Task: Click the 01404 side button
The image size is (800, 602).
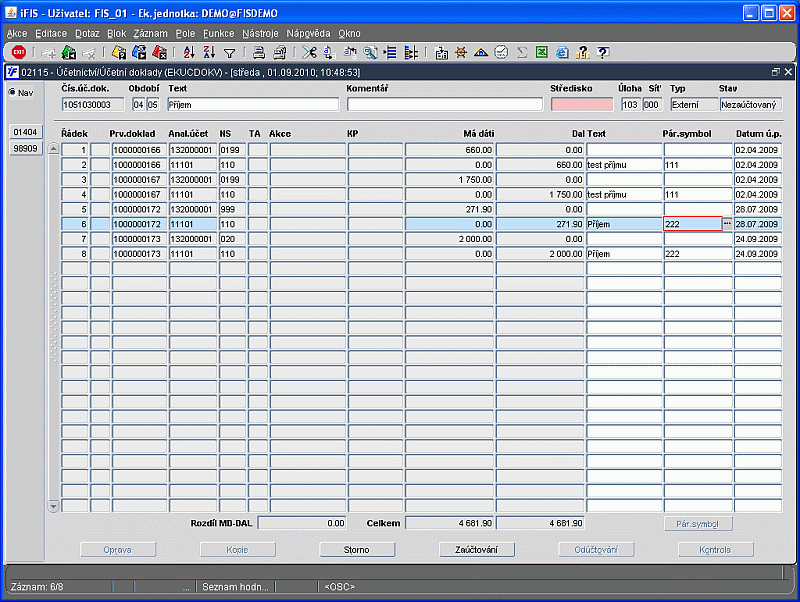Action: pos(25,132)
